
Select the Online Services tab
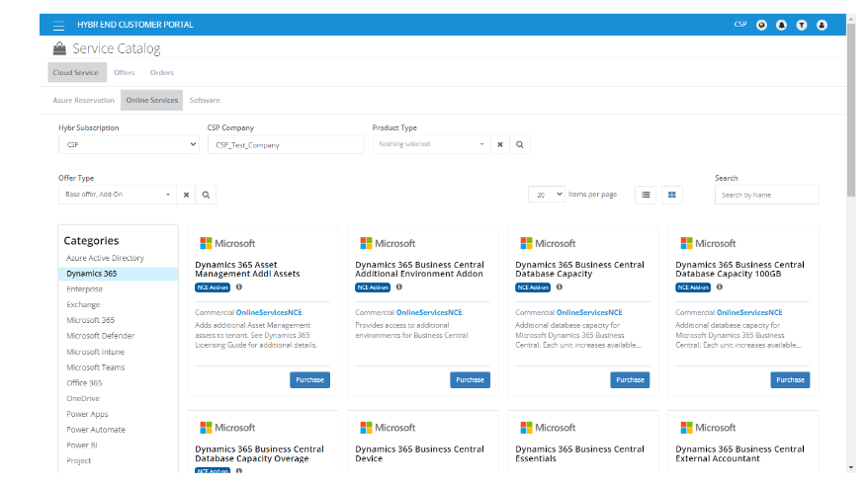tap(152, 100)
